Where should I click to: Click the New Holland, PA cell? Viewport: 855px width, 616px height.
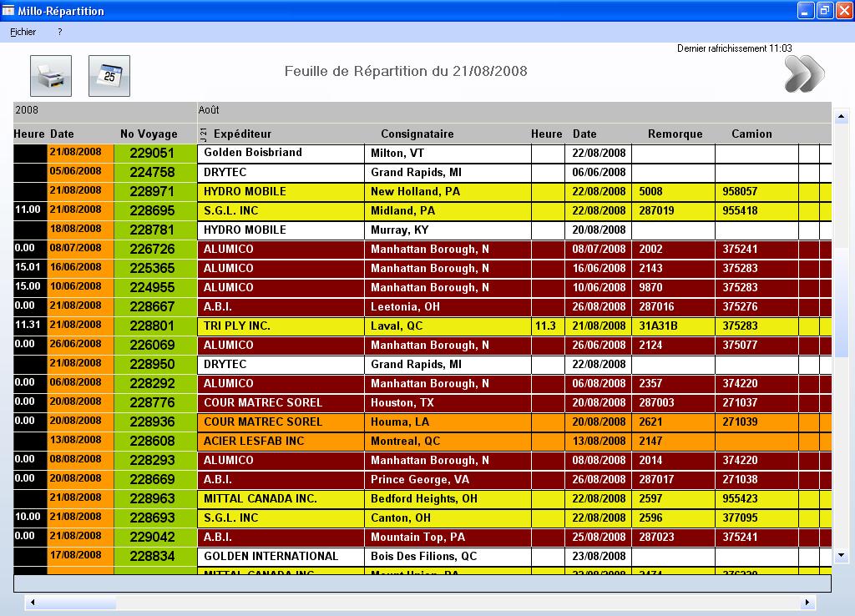[x=448, y=191]
